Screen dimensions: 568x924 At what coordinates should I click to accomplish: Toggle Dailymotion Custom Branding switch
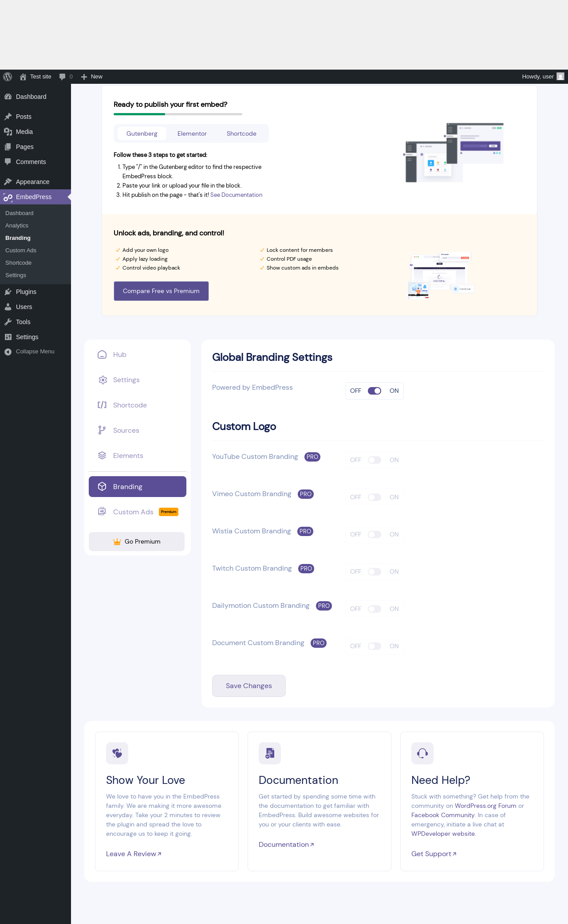[x=375, y=609]
